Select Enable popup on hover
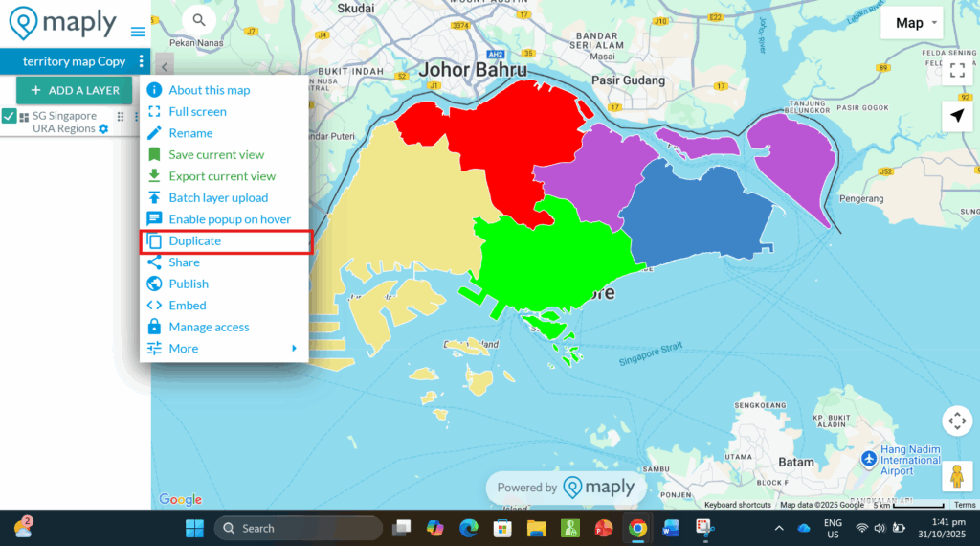The height and width of the screenshot is (546, 980). [229, 219]
